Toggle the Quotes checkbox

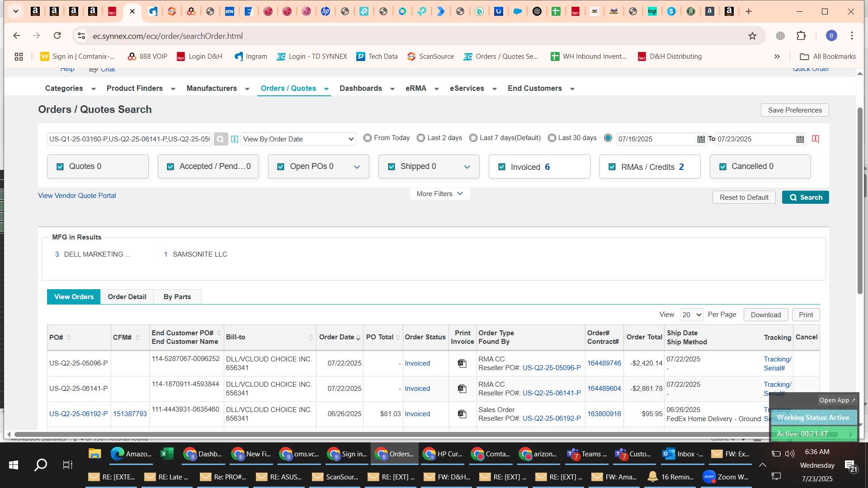(60, 167)
